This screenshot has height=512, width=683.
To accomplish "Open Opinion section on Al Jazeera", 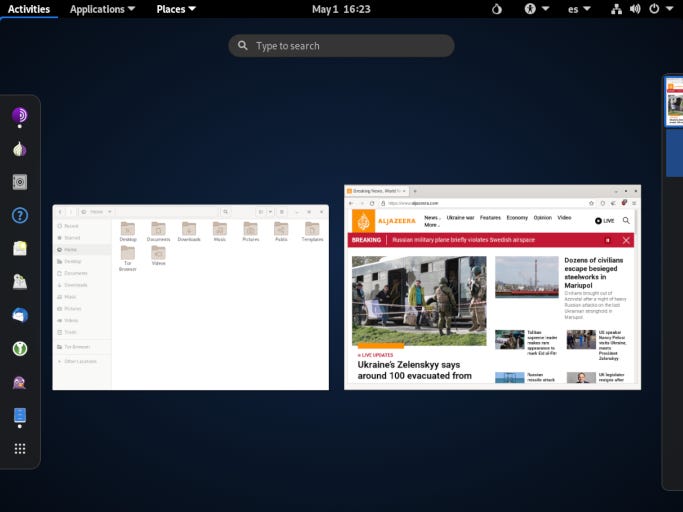I will (542, 217).
